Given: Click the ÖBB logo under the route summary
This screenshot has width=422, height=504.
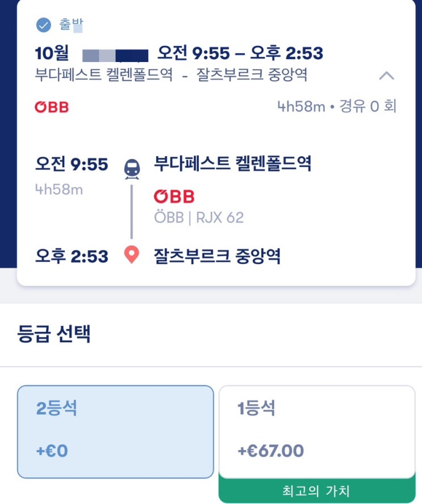Looking at the screenshot, I should click(x=52, y=107).
